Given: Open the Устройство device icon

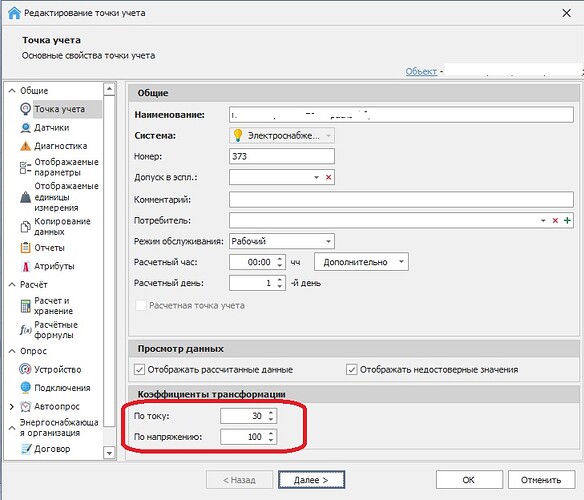Looking at the screenshot, I should point(25,369).
